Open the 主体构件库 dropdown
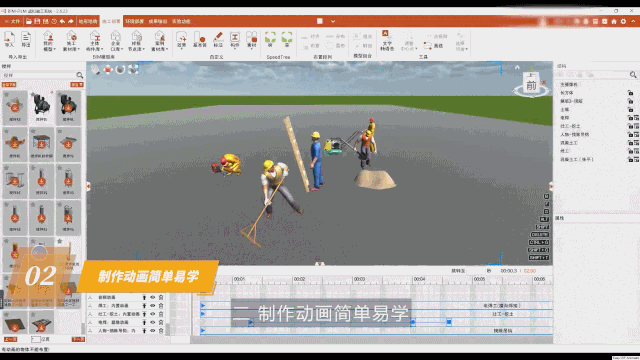The image size is (640, 360). pos(94,41)
